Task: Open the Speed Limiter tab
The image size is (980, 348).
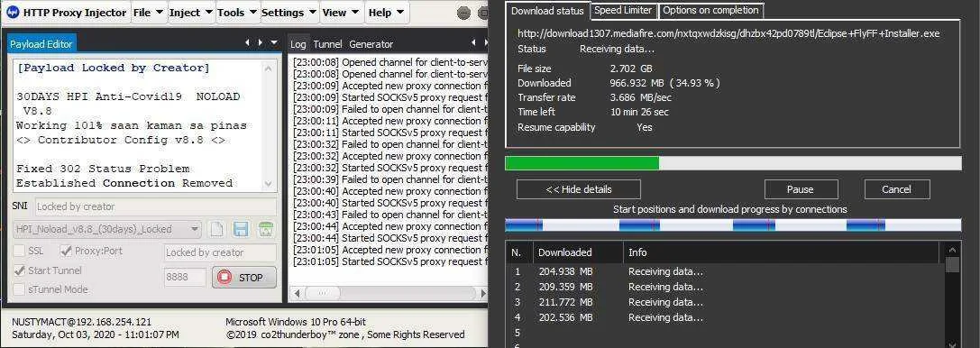Action: click(x=623, y=10)
